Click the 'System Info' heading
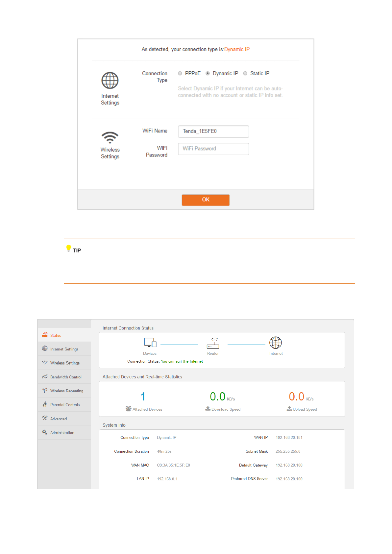This screenshot has width=392, height=554. [x=114, y=425]
